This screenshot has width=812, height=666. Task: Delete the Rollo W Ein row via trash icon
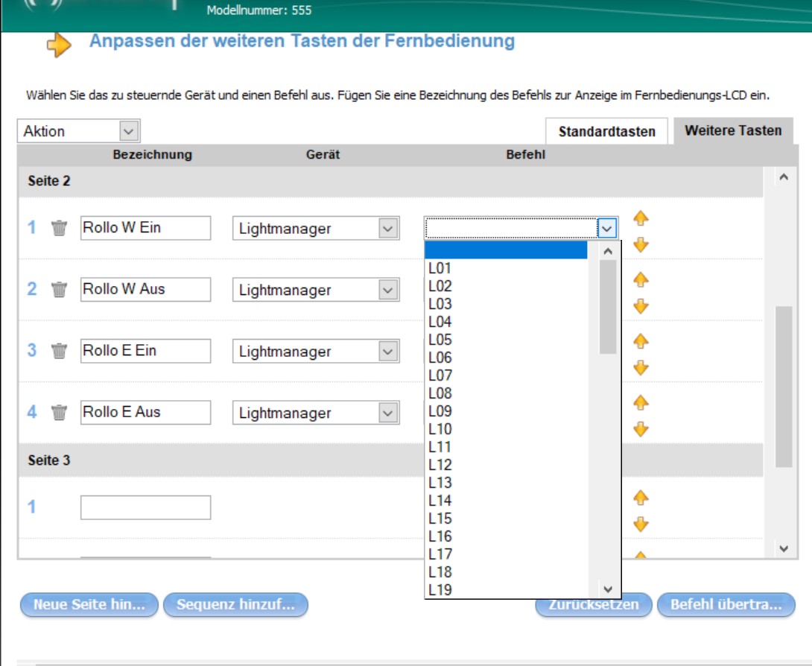click(59, 228)
